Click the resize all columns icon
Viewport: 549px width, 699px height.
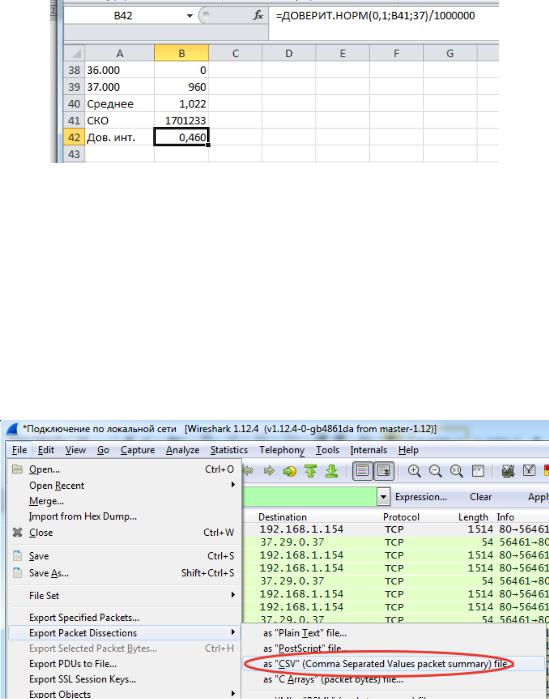click(478, 471)
